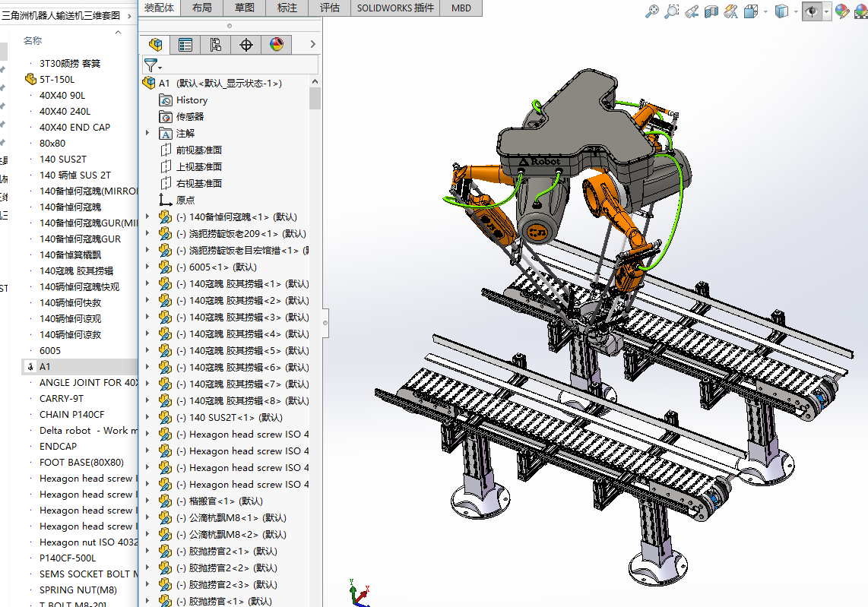868x607 pixels.
Task: Open the DimXpertManager crosshair tab
Action: pos(246,45)
